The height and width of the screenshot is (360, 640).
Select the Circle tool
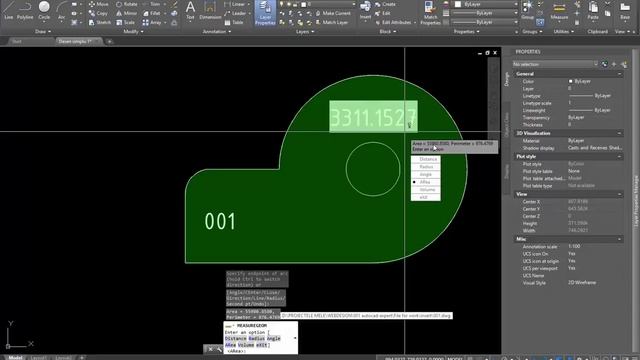[44, 10]
